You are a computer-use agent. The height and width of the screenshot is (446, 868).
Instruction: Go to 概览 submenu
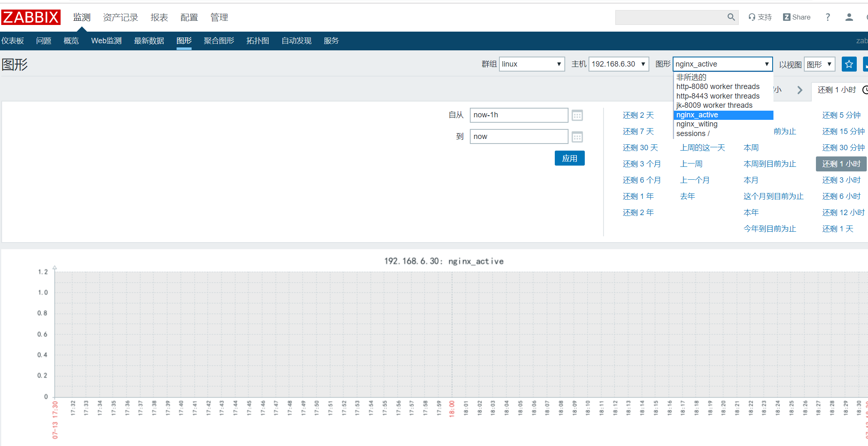tap(71, 41)
